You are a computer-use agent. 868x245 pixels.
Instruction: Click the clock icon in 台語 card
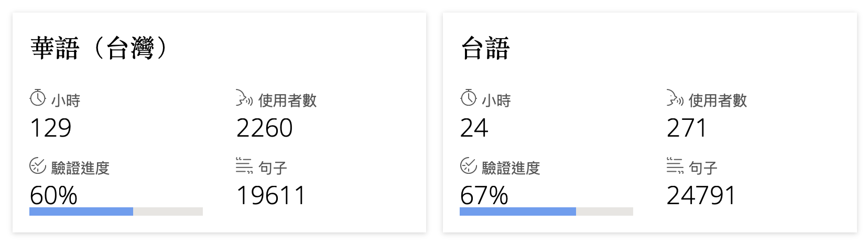coord(469,98)
